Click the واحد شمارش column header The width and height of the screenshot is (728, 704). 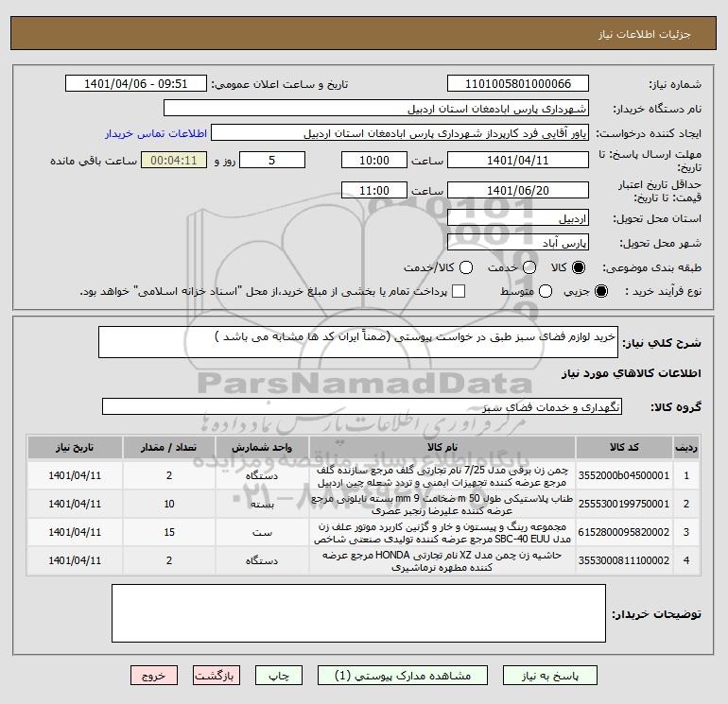262,447
